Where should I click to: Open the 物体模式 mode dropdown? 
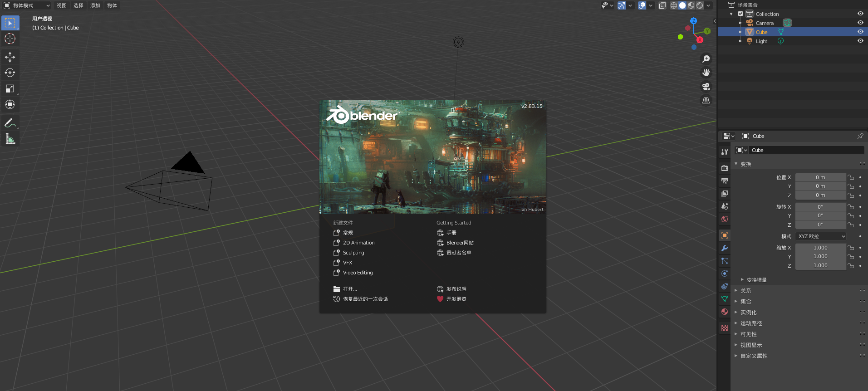(x=27, y=5)
